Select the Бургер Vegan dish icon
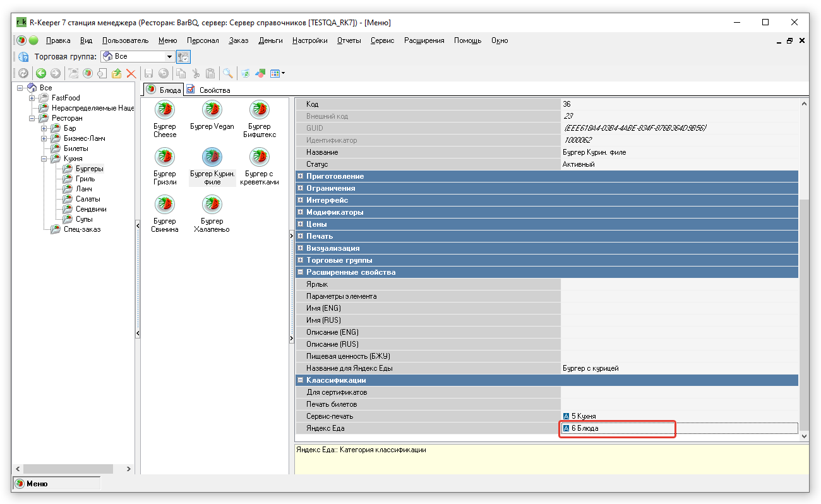Image resolution: width=821 pixels, height=504 pixels. pos(212,110)
